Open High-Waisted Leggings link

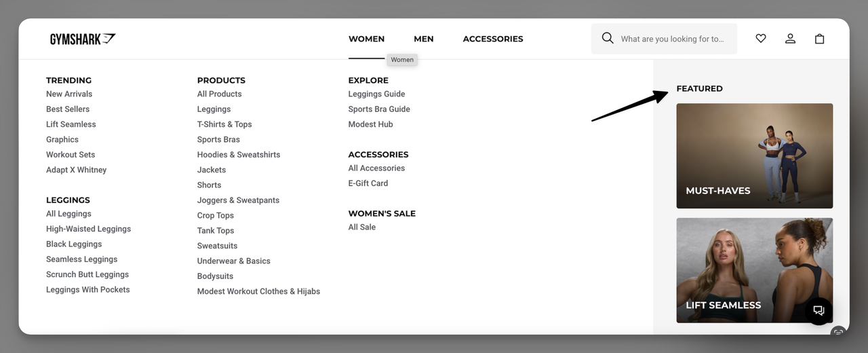pos(88,229)
